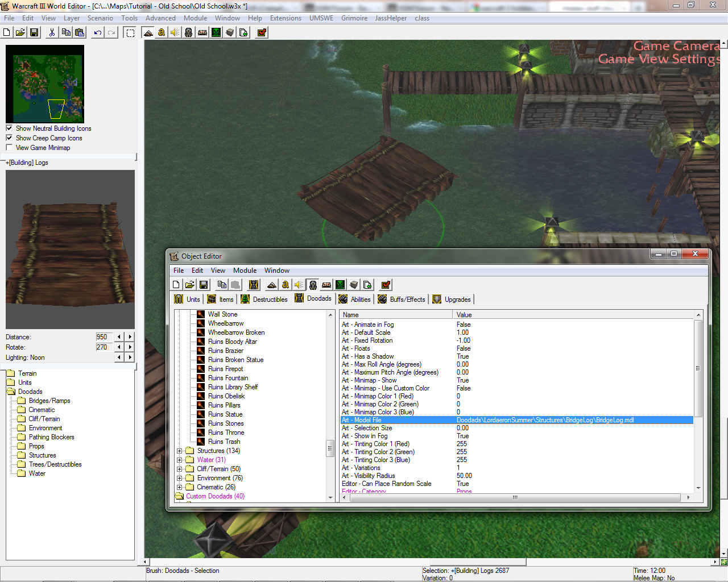Expand the Environment (76) folder

(x=180, y=478)
